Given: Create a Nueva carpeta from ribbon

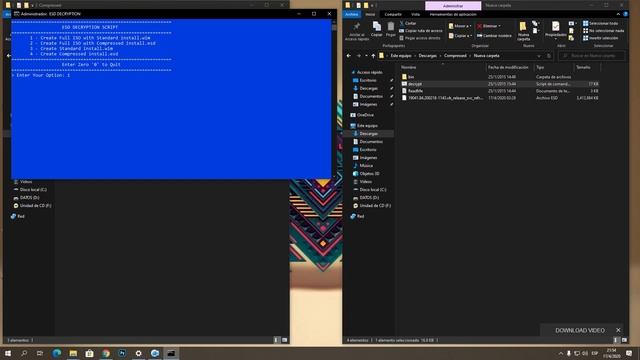Looking at the screenshot, I should 523,31.
